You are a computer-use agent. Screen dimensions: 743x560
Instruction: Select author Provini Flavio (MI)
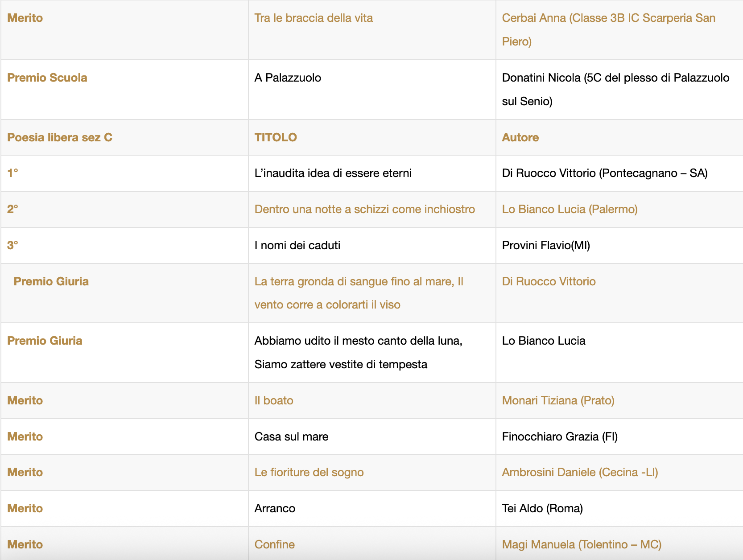point(546,245)
